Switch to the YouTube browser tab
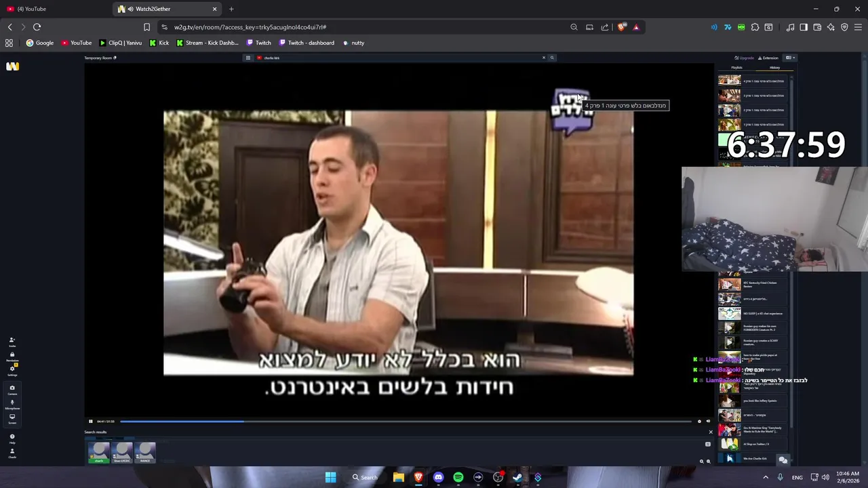The image size is (868, 488). 54,9
